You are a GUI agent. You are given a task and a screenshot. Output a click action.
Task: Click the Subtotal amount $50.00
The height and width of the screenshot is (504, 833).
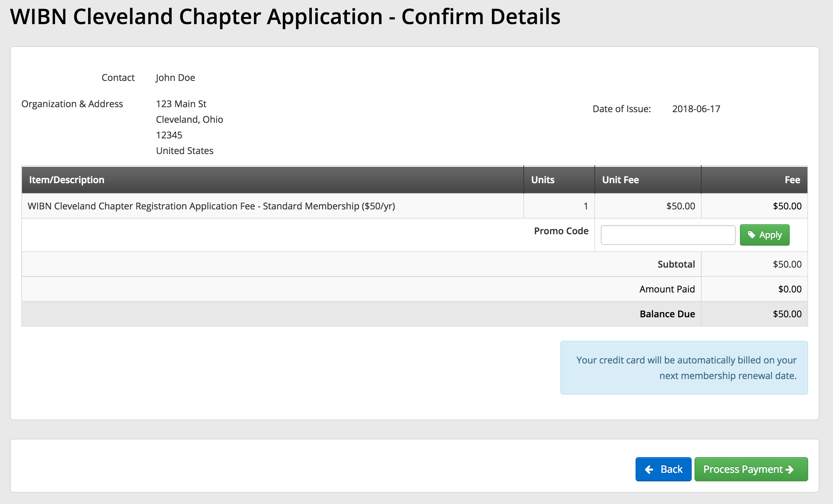(x=787, y=264)
